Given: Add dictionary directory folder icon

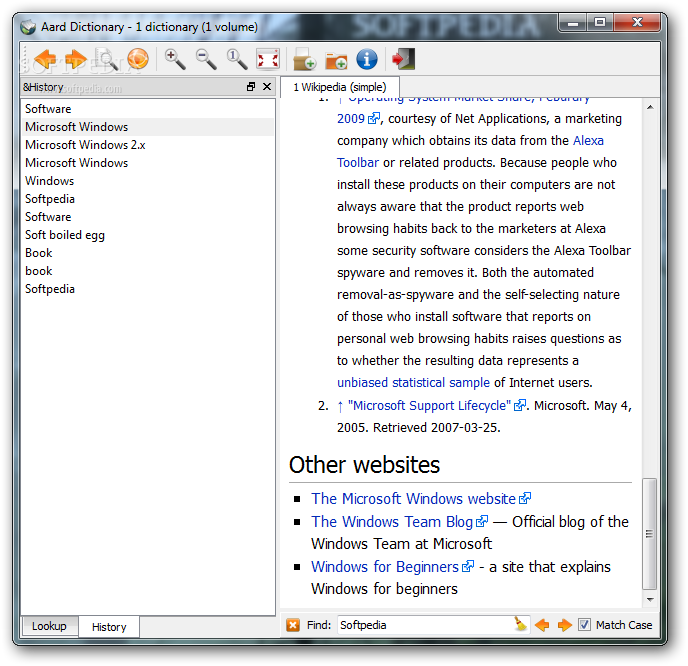Looking at the screenshot, I should tap(336, 60).
